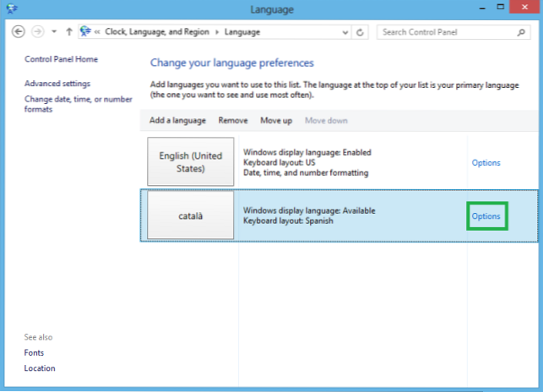543x392 pixels.
Task: Click the Forward navigation arrow
Action: [36, 32]
